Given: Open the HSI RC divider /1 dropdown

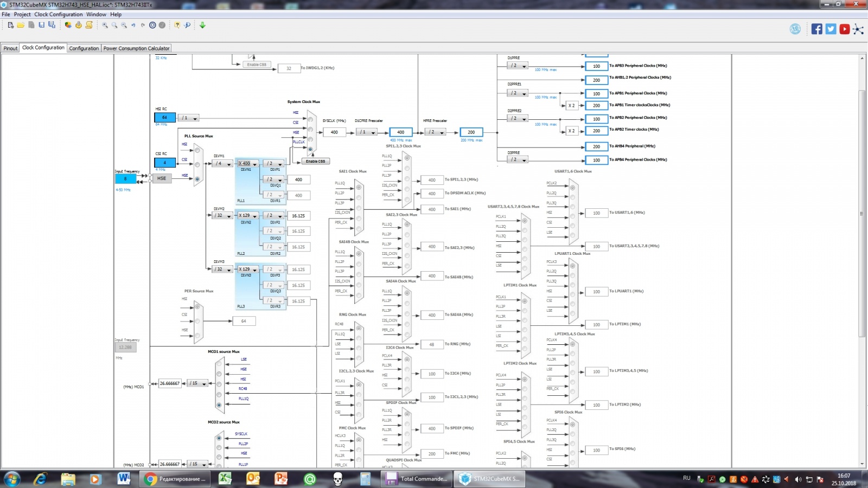Looking at the screenshot, I should (189, 118).
